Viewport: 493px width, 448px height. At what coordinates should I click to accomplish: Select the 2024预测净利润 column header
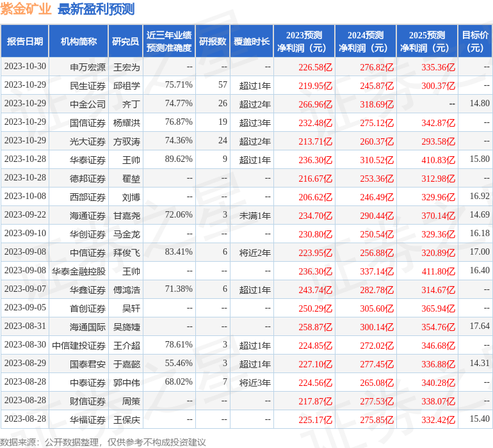[366, 41]
